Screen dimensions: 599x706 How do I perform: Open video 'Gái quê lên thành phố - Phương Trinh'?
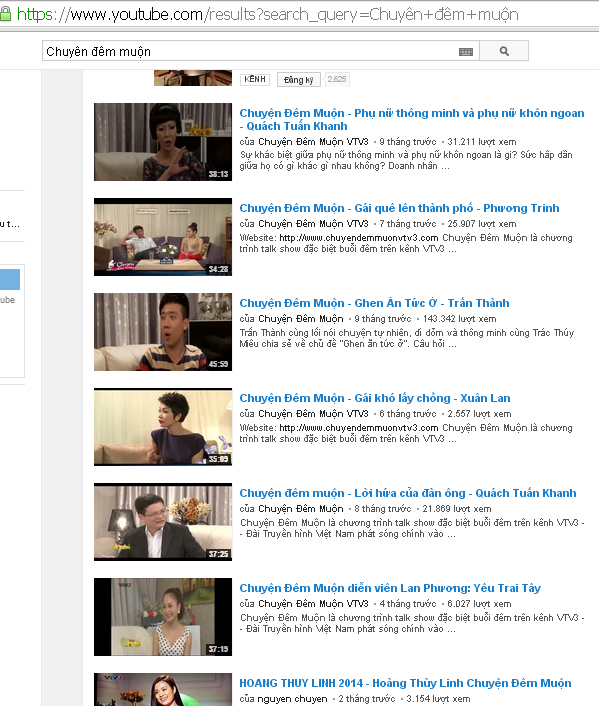399,208
